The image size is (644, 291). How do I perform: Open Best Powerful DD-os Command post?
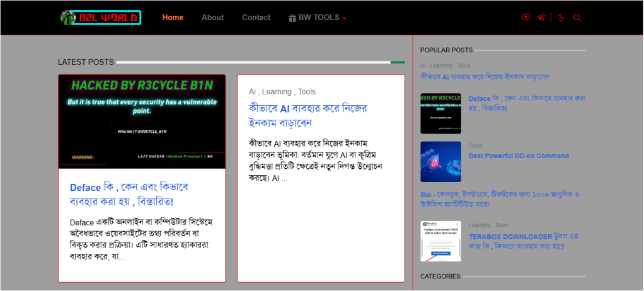coord(519,156)
